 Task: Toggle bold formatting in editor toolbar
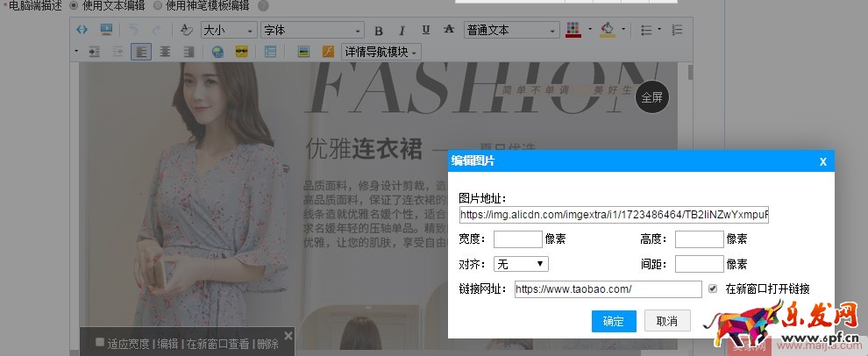[379, 31]
